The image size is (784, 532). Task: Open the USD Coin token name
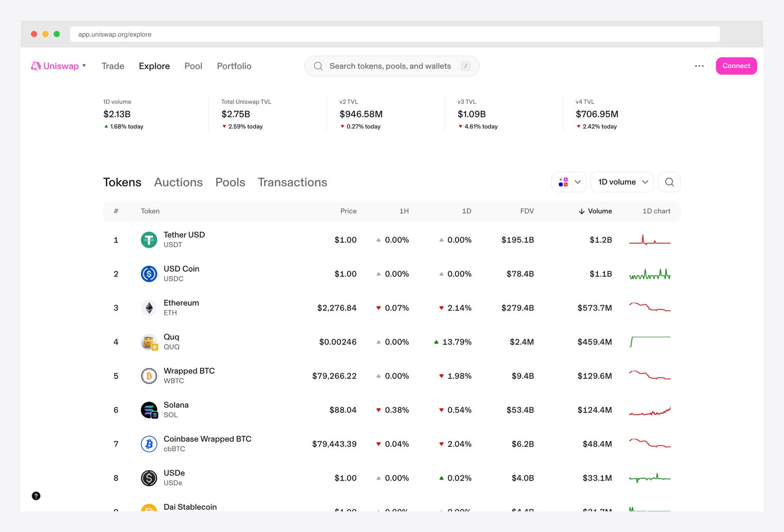[x=181, y=269]
